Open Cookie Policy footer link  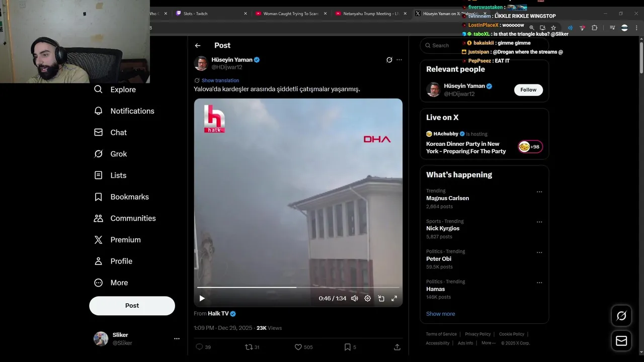click(x=512, y=334)
